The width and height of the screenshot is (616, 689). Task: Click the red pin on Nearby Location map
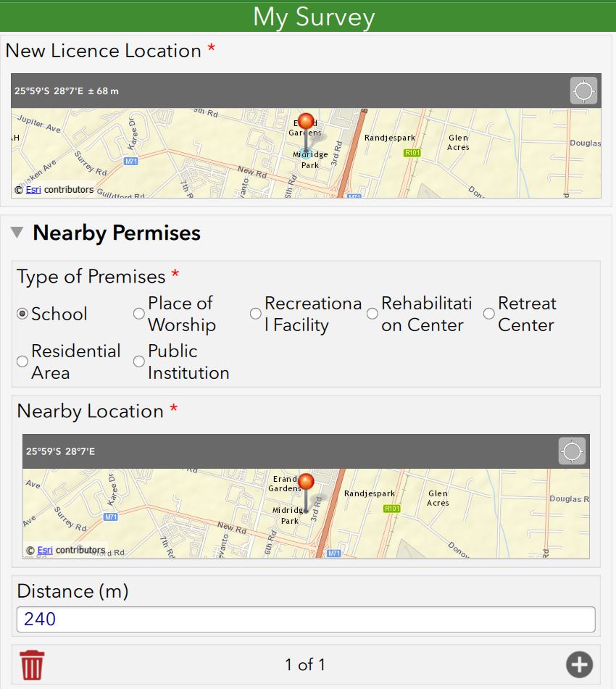[x=306, y=483]
